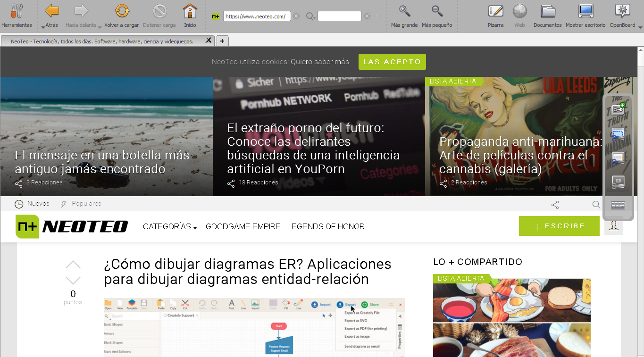Show the virtual keyboard
The image size is (644, 357).
[x=618, y=205]
